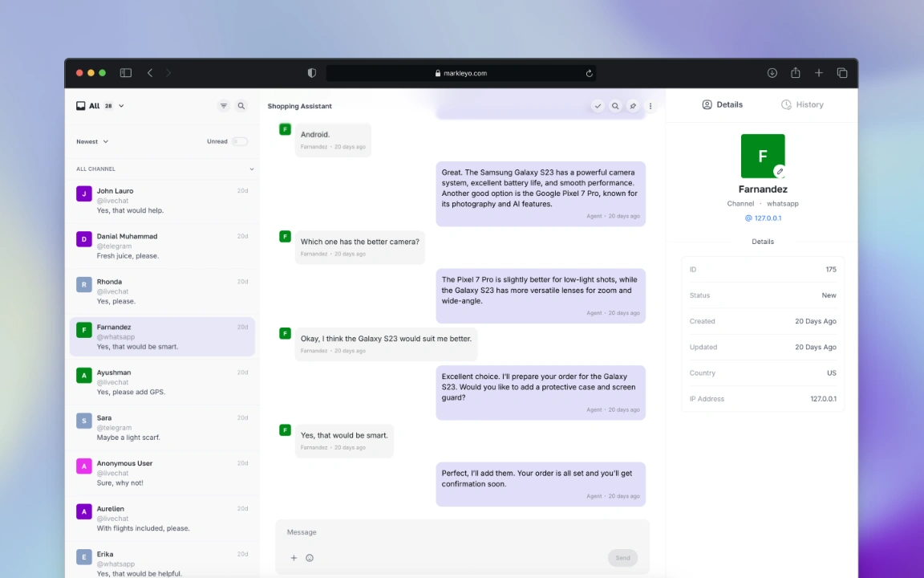Image resolution: width=924 pixels, height=578 pixels.
Task: Open the IP address link 127.0.0.1
Action: (x=763, y=218)
